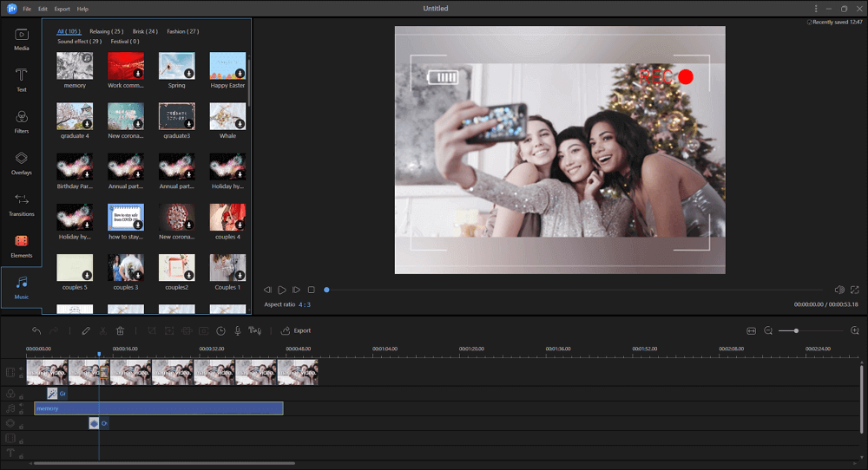
Task: Select the Relaxing music category tab
Action: (106, 31)
